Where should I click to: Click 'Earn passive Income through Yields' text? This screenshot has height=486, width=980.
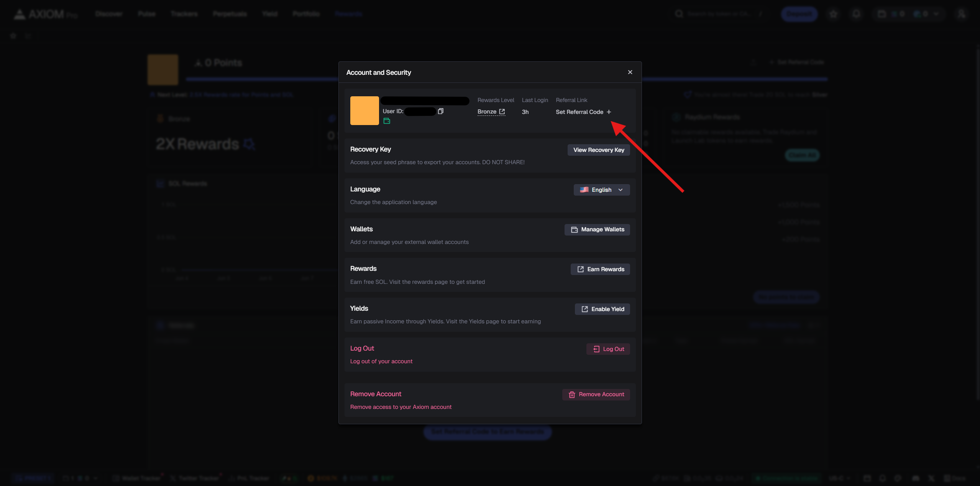tap(445, 321)
